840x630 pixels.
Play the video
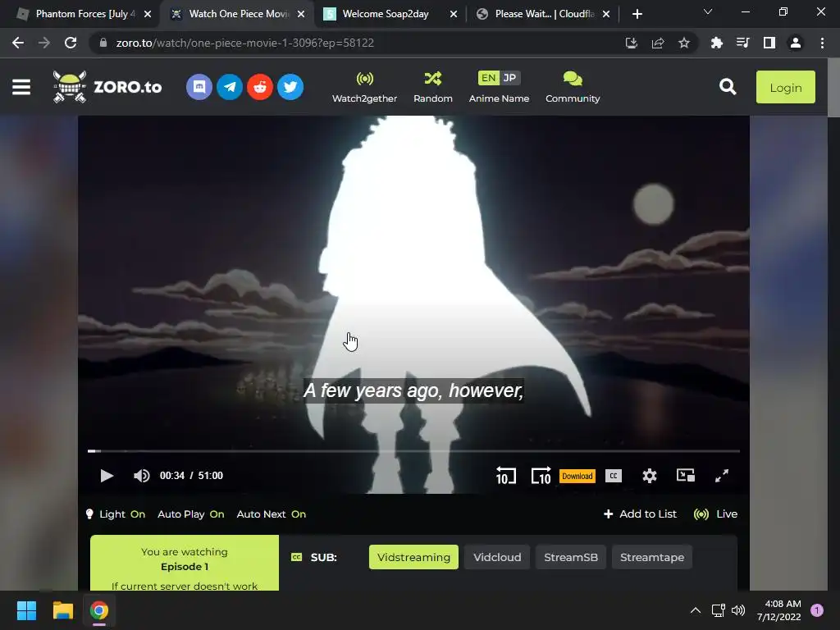click(x=107, y=476)
